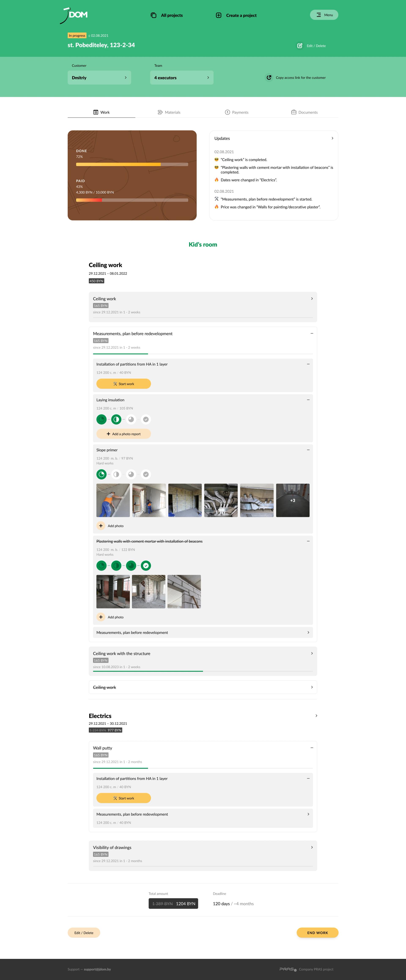Screen dimensions: 406x980
Task: Switch to the Materials tab
Action: pyautogui.click(x=169, y=112)
